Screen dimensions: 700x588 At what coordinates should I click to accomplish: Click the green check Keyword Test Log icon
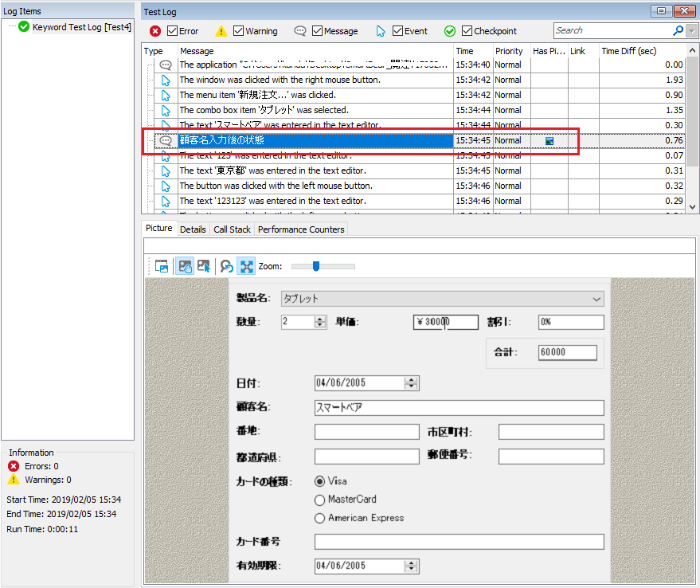coord(24,27)
